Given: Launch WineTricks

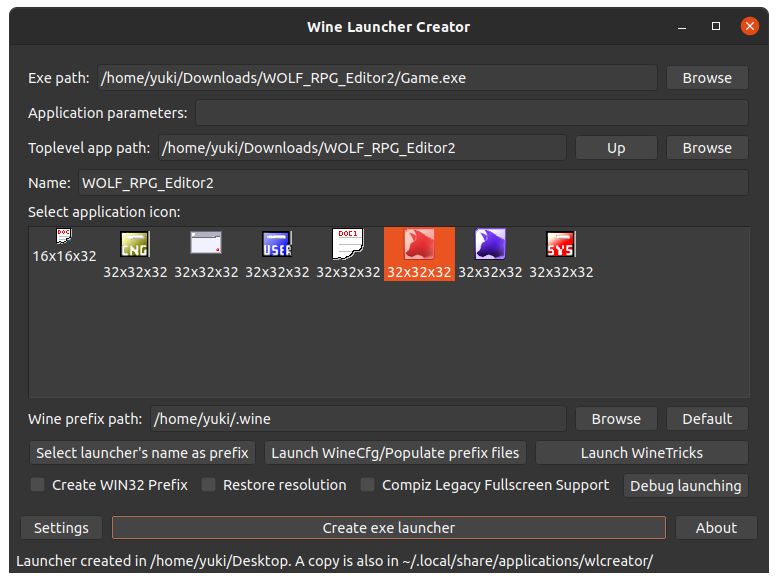Looking at the screenshot, I should click(642, 453).
